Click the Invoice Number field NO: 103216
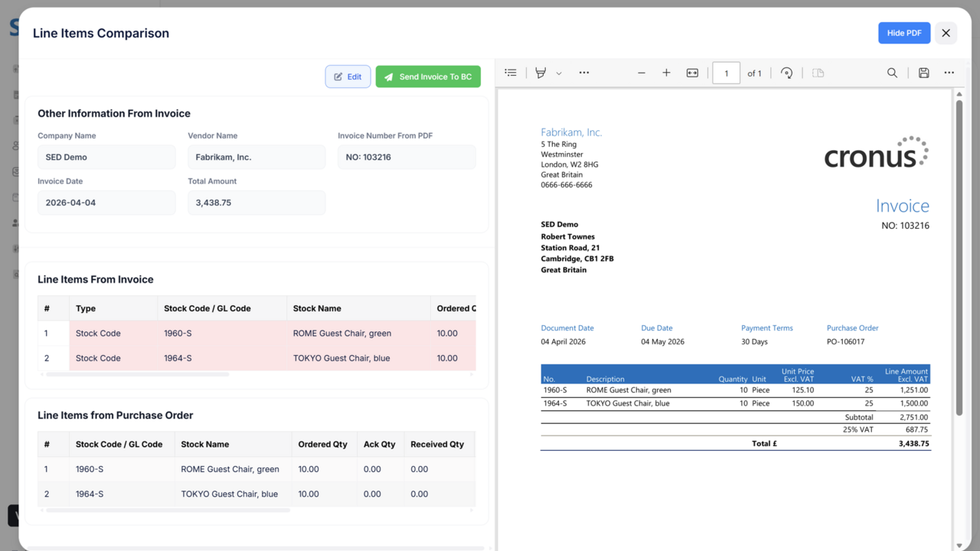This screenshot has width=980, height=551. 407,157
